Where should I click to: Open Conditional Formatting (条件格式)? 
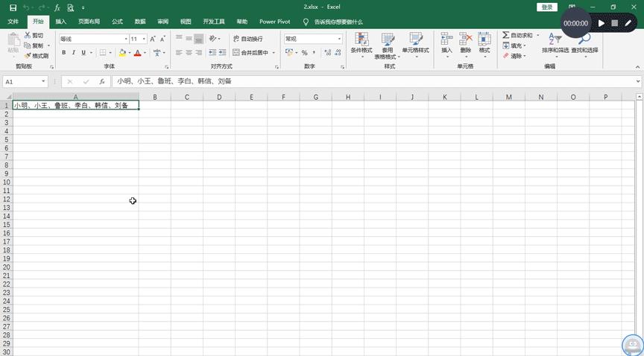tap(362, 45)
